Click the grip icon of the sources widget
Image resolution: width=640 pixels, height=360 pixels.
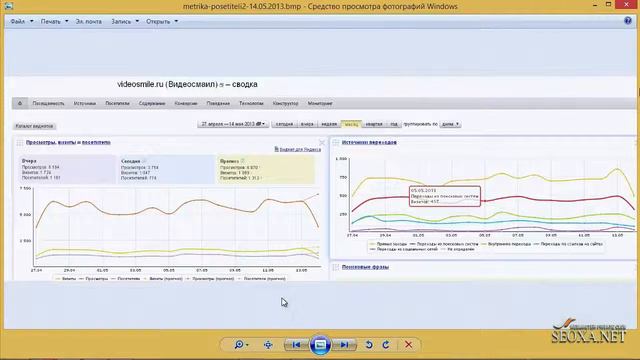pyautogui.click(x=336, y=142)
